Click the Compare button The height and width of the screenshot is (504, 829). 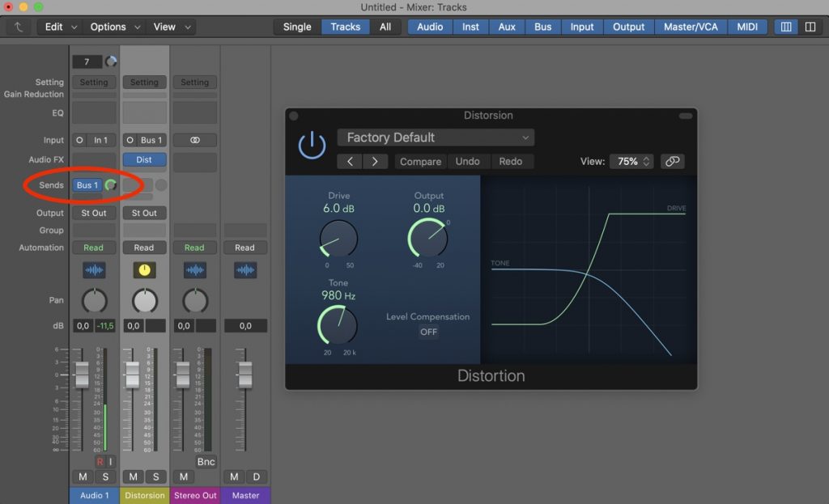(x=420, y=161)
